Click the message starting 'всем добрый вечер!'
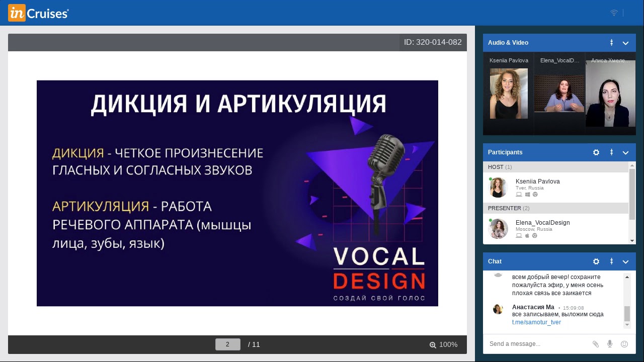This screenshot has height=362, width=644. [x=558, y=285]
